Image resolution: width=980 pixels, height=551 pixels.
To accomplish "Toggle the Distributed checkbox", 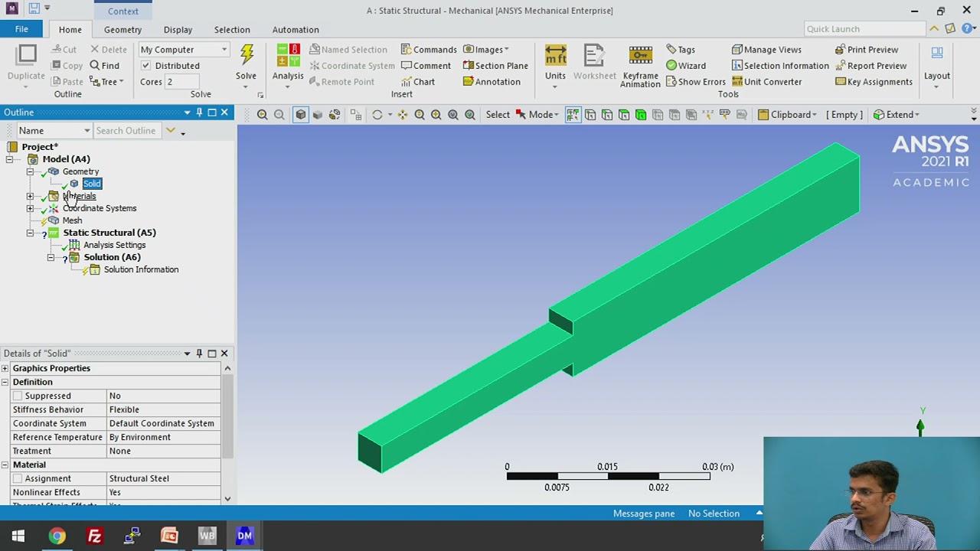I will (145, 66).
